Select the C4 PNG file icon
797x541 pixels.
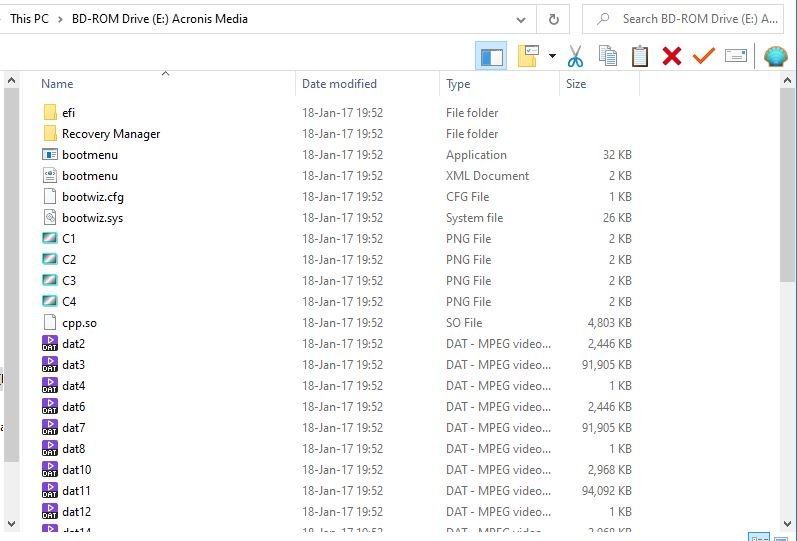click(x=50, y=301)
